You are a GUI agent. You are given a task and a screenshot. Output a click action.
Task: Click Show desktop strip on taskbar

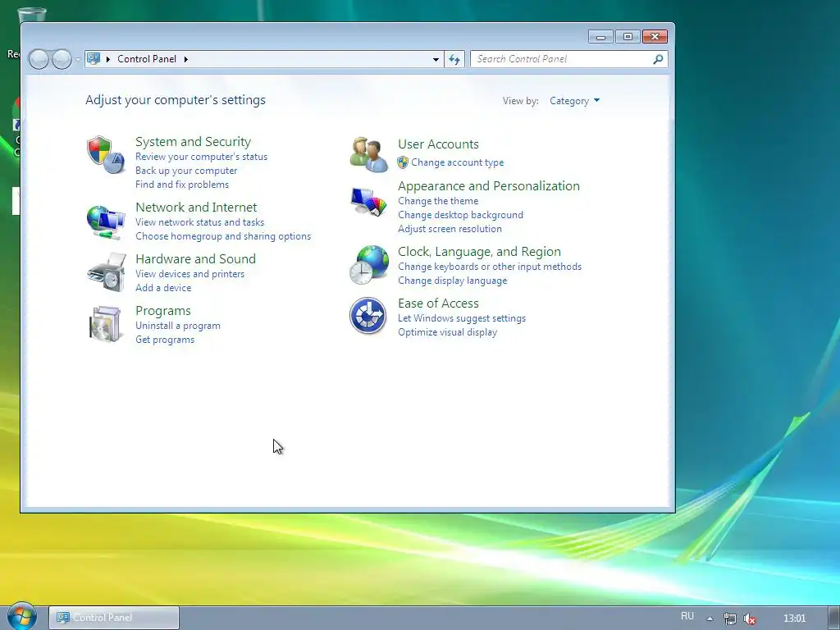coord(833,618)
